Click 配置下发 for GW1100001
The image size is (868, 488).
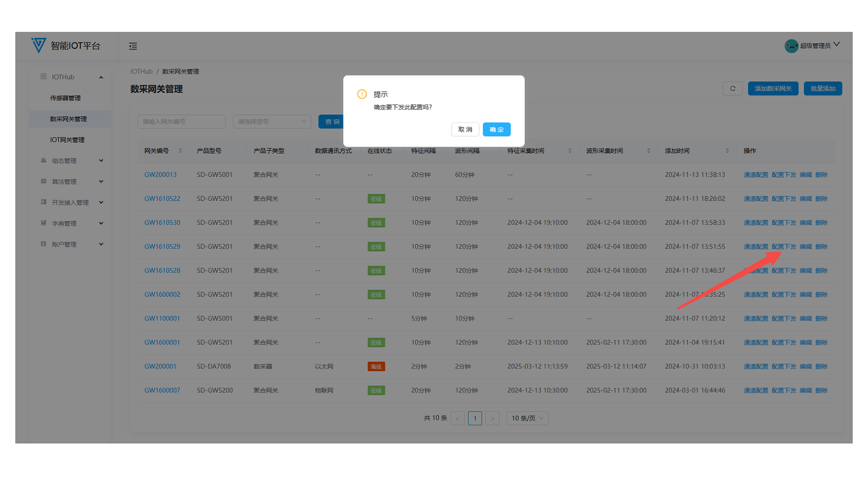[784, 319]
